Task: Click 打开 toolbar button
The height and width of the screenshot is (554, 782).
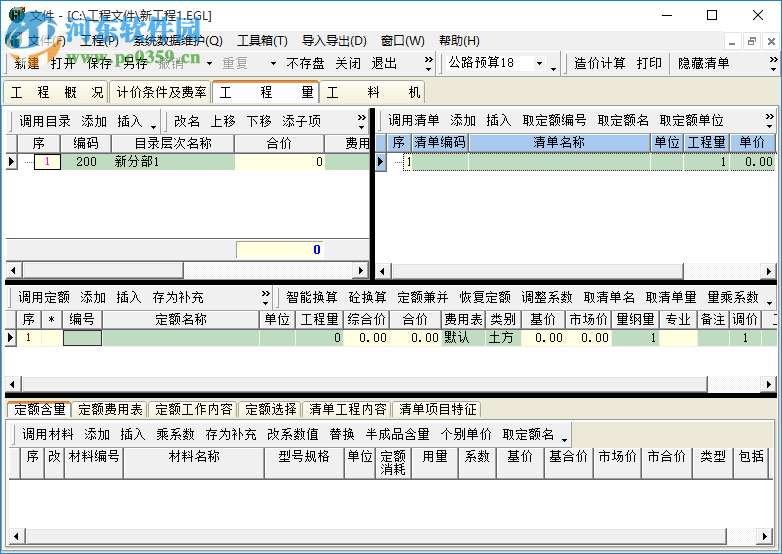Action: pos(63,63)
